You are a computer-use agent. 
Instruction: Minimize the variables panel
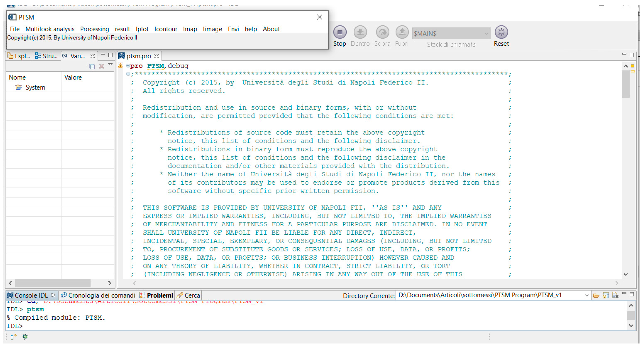[x=103, y=54]
